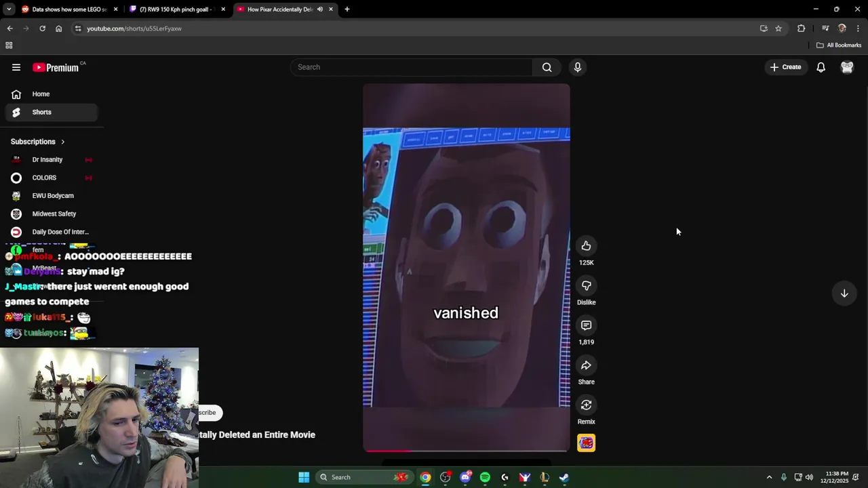
Task: Open EWU Bodycam channel subscription
Action: tap(52, 196)
